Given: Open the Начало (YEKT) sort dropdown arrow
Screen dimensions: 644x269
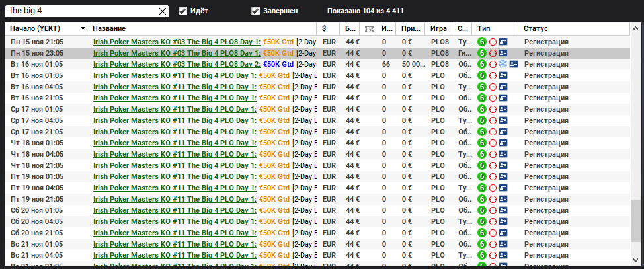Looking at the screenshot, I should click(83, 28).
